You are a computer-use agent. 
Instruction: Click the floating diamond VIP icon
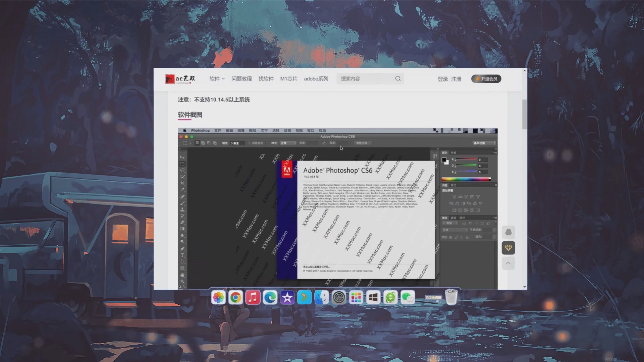pyautogui.click(x=508, y=248)
